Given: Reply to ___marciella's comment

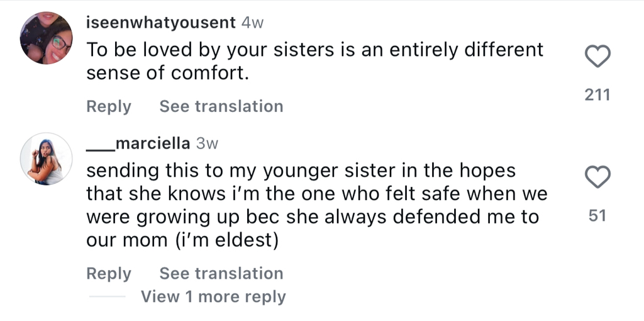Looking at the screenshot, I should tap(109, 274).
